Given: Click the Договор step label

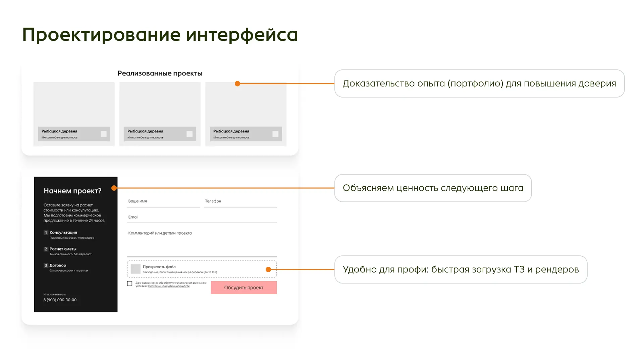Looking at the screenshot, I should pos(58,265).
